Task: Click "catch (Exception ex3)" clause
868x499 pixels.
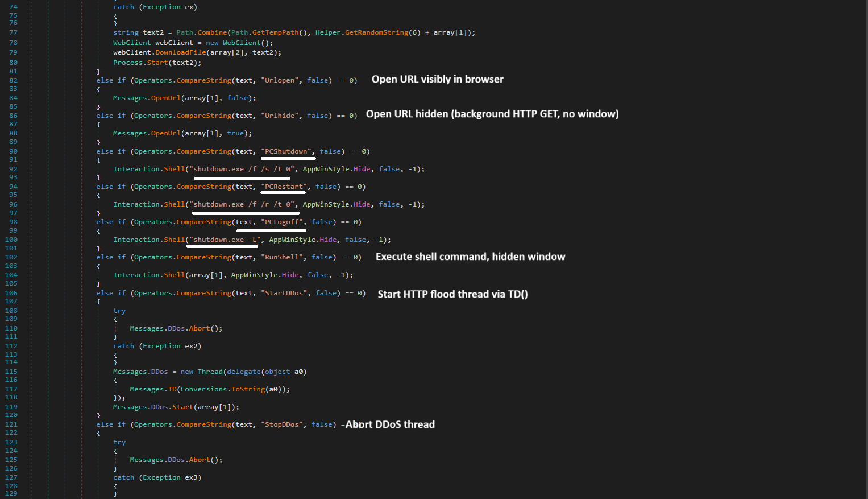Action: tap(157, 477)
